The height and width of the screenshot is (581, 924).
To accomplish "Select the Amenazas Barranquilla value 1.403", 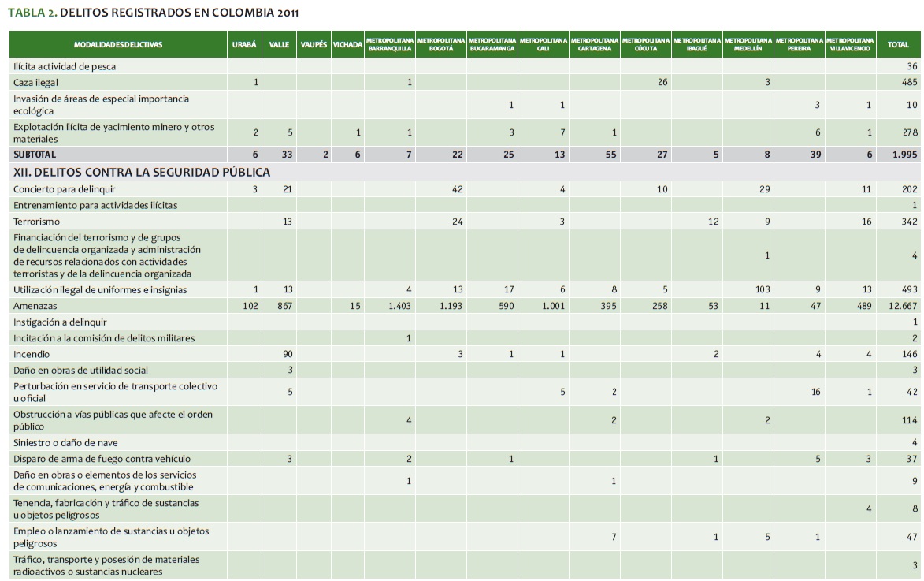I will 399,305.
